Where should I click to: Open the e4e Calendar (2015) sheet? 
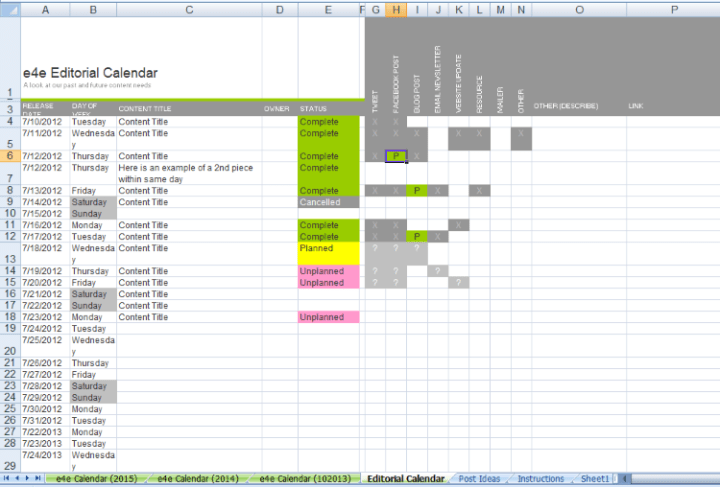96,479
